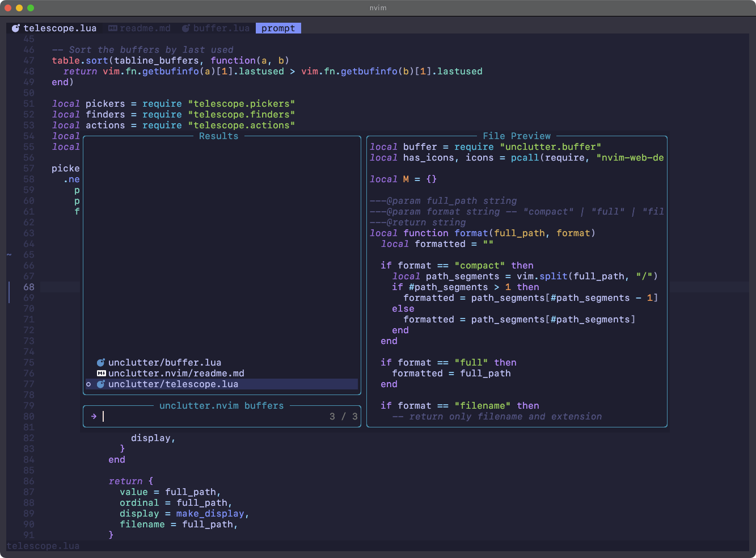Click "telescope.pickers" string on line 51
The height and width of the screenshot is (558, 756).
[242, 104]
